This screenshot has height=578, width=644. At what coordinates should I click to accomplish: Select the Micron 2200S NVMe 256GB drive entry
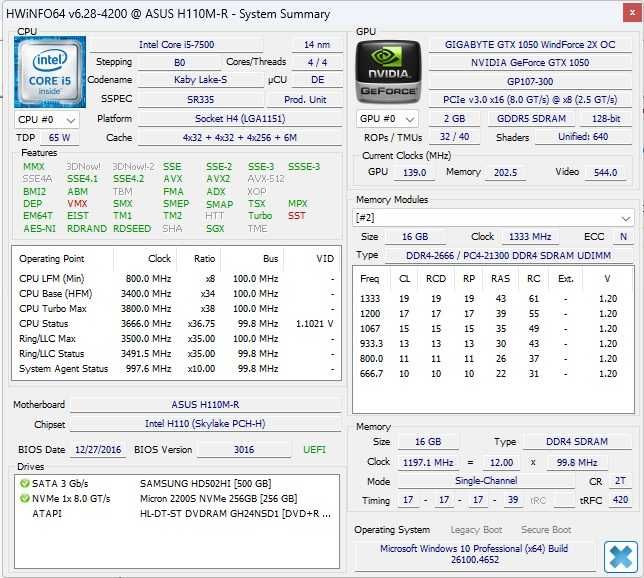177,499
